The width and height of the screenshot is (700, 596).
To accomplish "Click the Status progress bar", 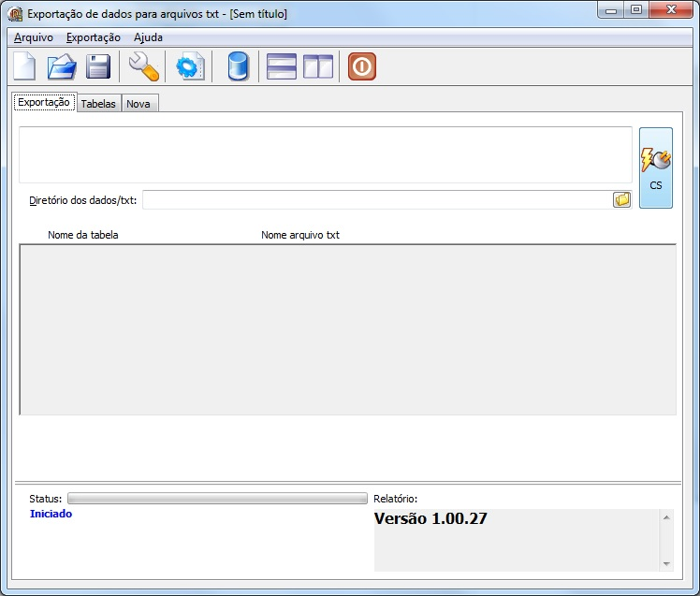I will pos(217,499).
